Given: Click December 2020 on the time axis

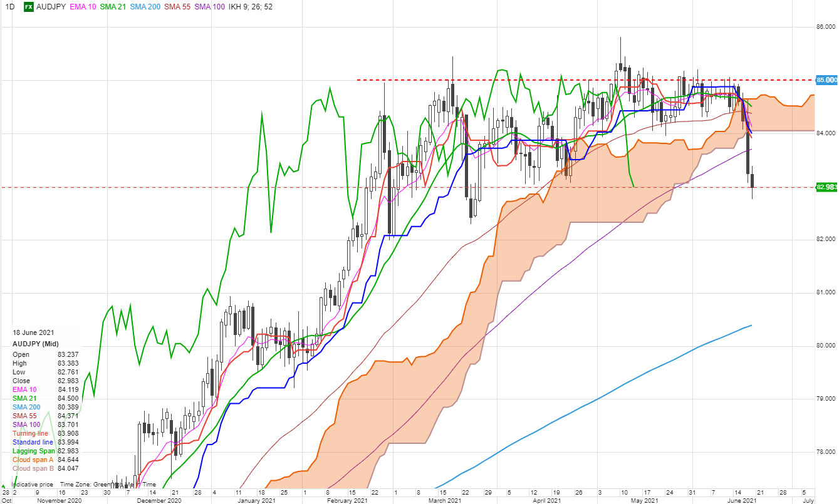Looking at the screenshot, I should point(159,500).
